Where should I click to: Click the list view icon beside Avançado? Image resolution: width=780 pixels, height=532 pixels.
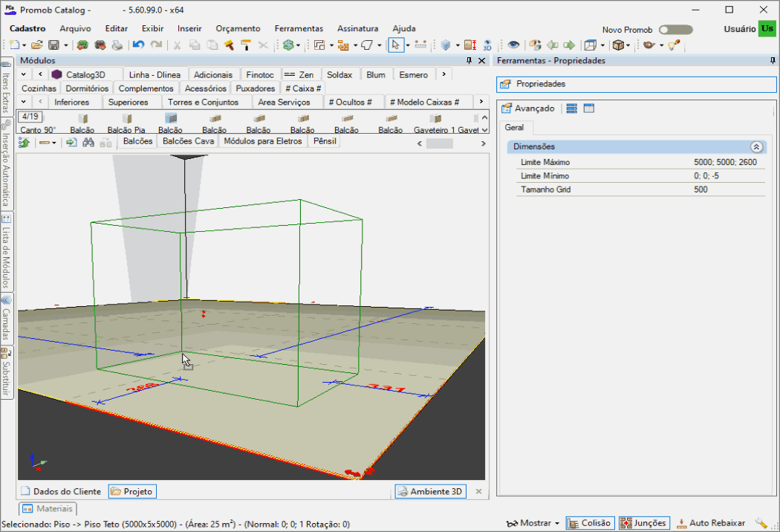coord(571,108)
